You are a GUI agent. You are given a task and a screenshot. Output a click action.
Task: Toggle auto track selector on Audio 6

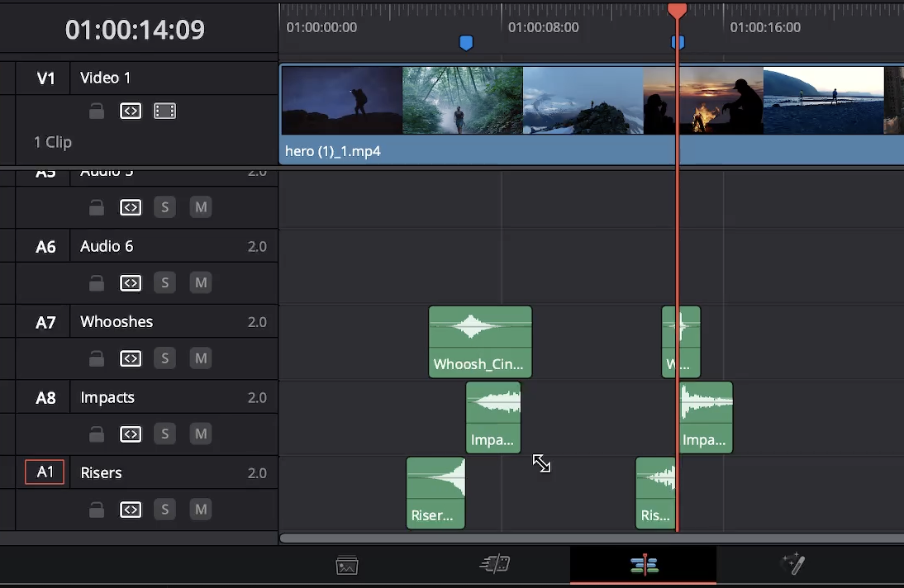point(131,282)
